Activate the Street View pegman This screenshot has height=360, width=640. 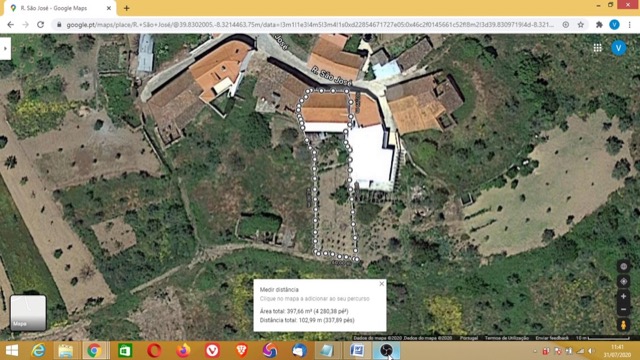623,325
